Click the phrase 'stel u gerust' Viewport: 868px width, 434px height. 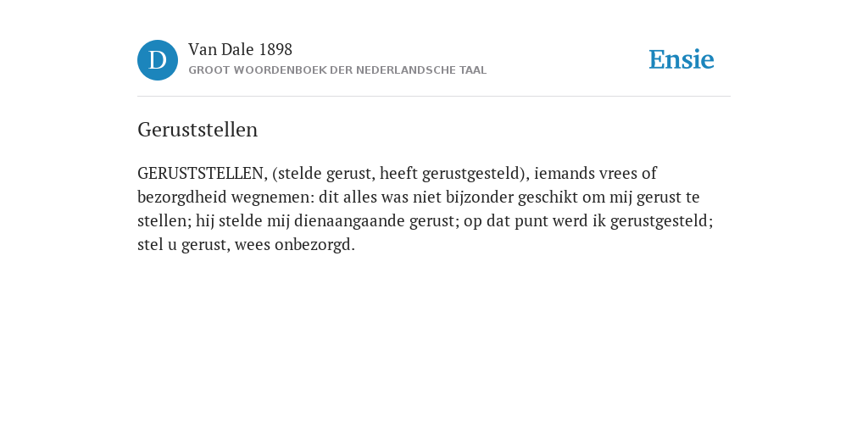(181, 245)
